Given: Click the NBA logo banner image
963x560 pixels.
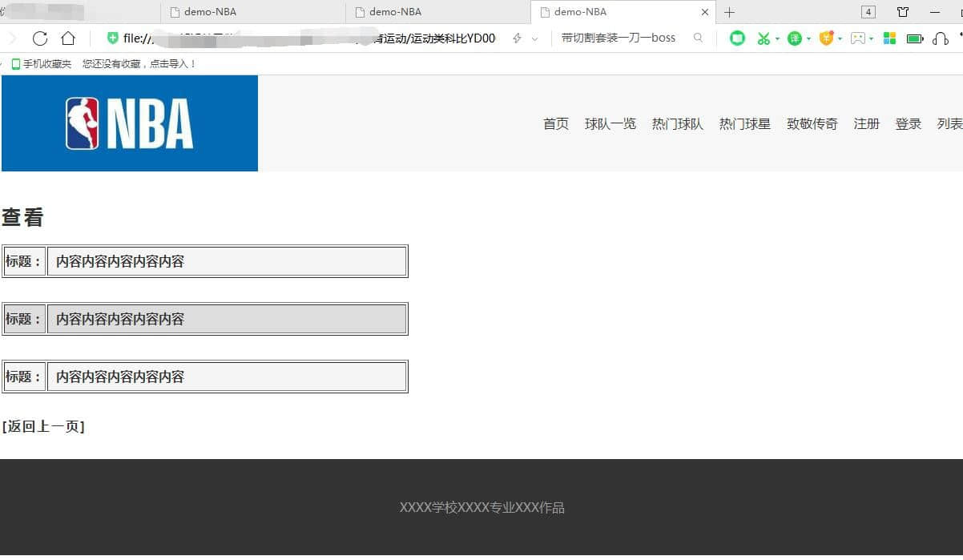Looking at the screenshot, I should point(130,123).
